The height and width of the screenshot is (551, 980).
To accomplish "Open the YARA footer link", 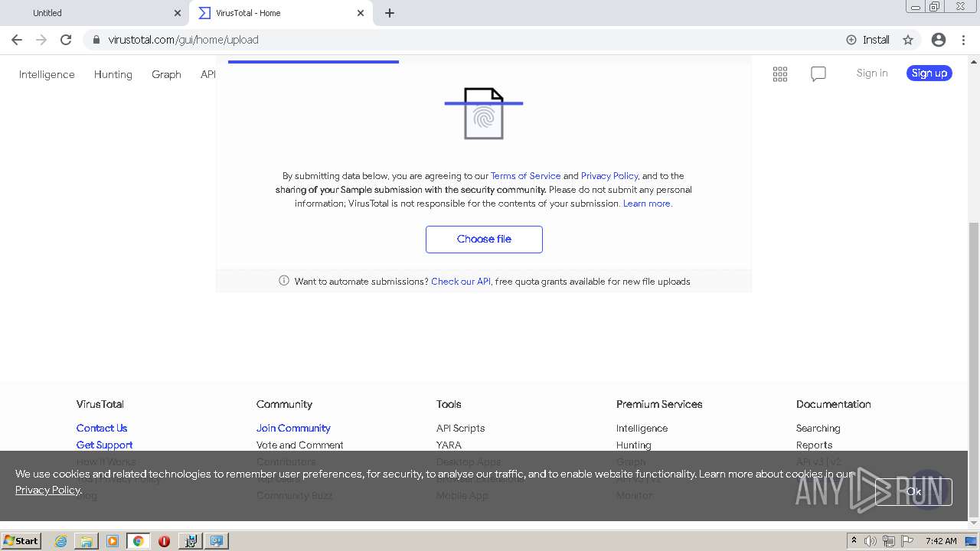I will [x=449, y=445].
